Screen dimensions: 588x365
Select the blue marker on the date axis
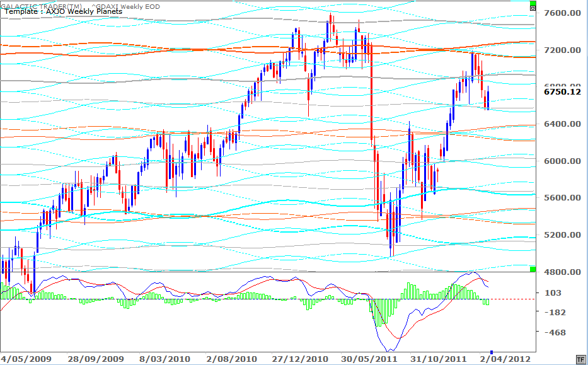(x=492, y=352)
